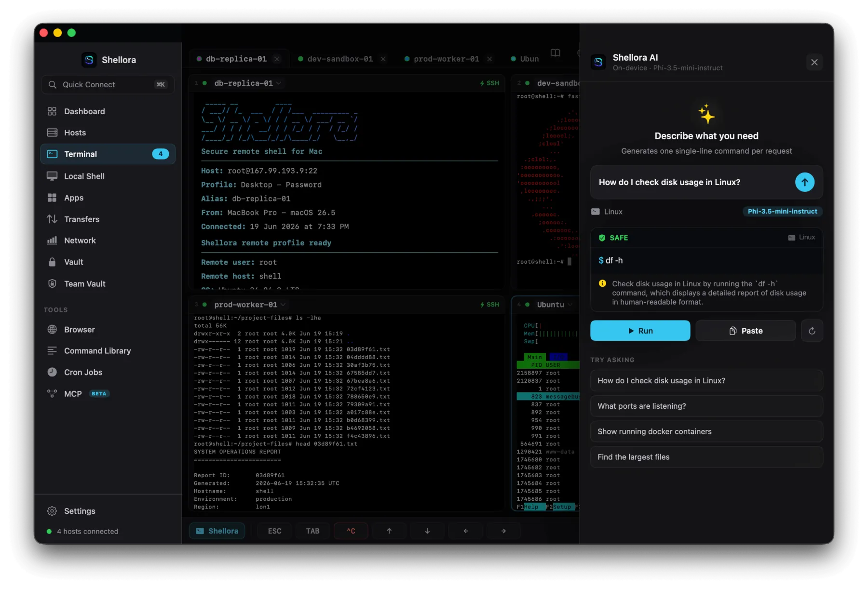Open the Apps section
Screen dimensions: 868x589
(108, 198)
